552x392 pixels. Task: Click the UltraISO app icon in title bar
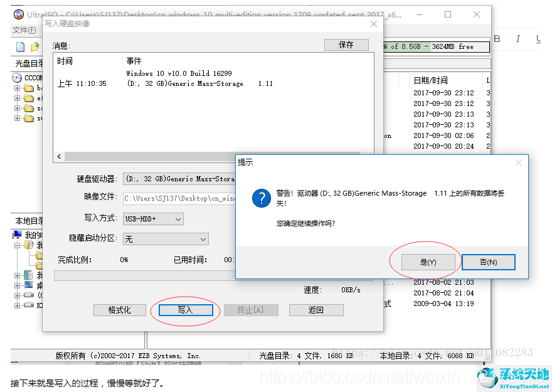pos(18,14)
